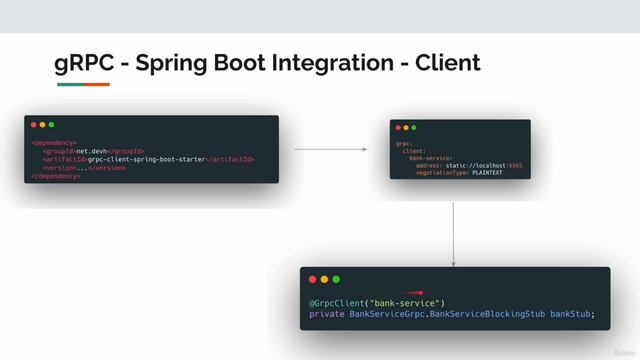Image resolution: width=640 pixels, height=360 pixels.
Task: Click the yellow dot in the YAML config snippet
Action: point(406,128)
